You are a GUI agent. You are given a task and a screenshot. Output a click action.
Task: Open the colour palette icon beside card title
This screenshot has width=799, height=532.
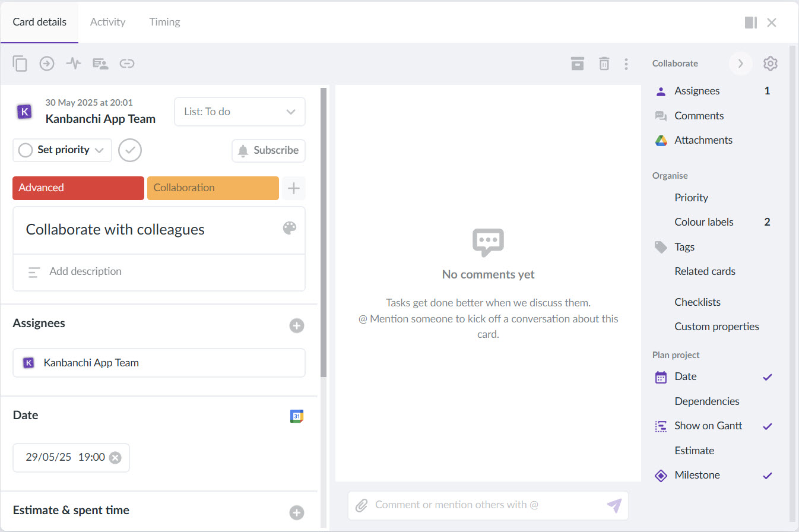tap(290, 228)
